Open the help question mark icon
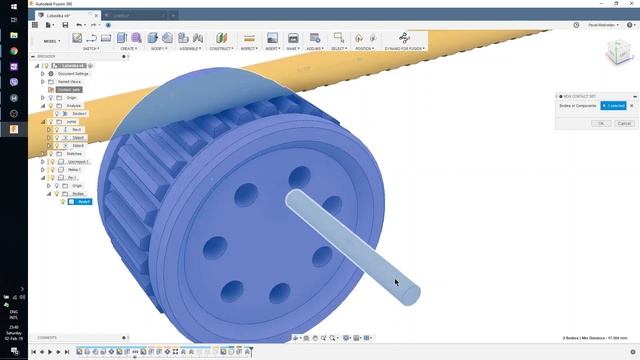This screenshot has width=640, height=360. point(630,25)
